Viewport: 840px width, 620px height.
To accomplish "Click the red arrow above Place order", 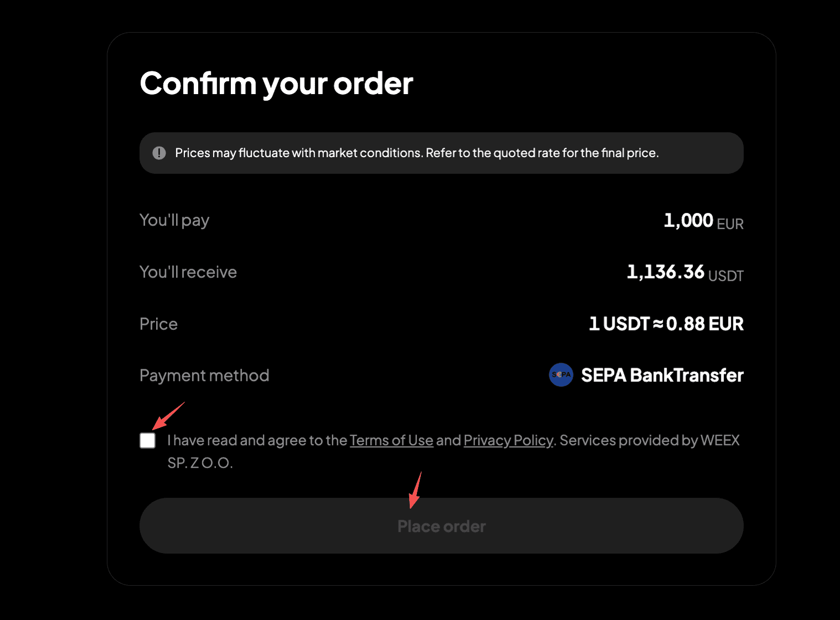I will pyautogui.click(x=415, y=490).
